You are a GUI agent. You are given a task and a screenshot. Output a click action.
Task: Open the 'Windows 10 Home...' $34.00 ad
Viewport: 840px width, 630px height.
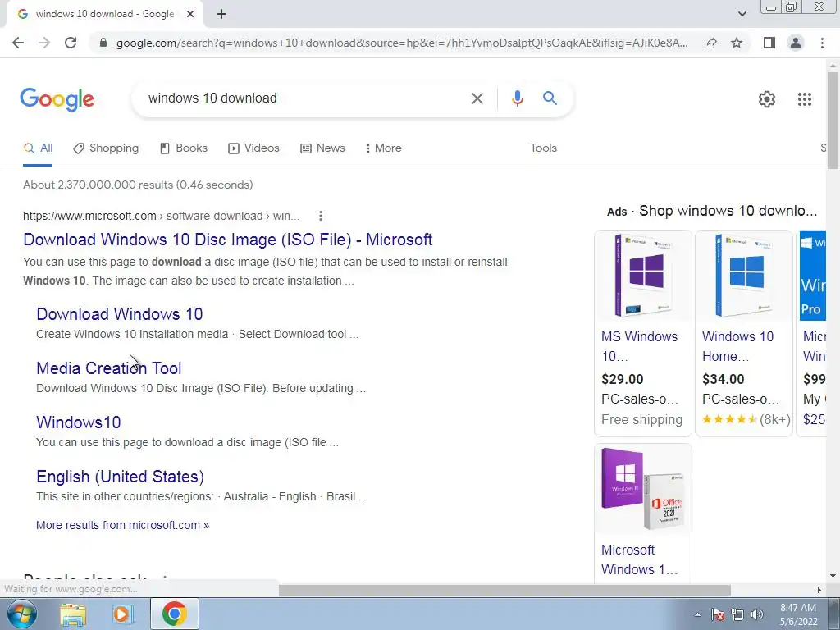pyautogui.click(x=737, y=346)
